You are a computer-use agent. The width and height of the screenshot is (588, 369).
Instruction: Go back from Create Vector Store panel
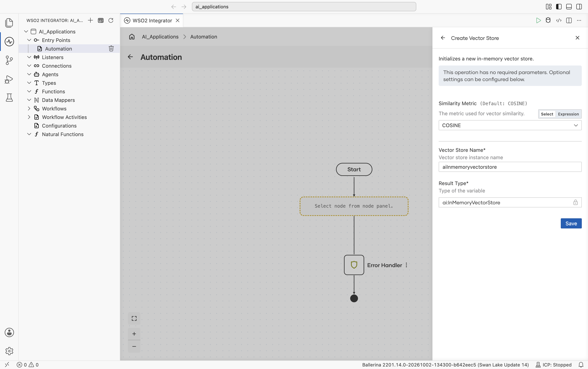[x=443, y=38]
